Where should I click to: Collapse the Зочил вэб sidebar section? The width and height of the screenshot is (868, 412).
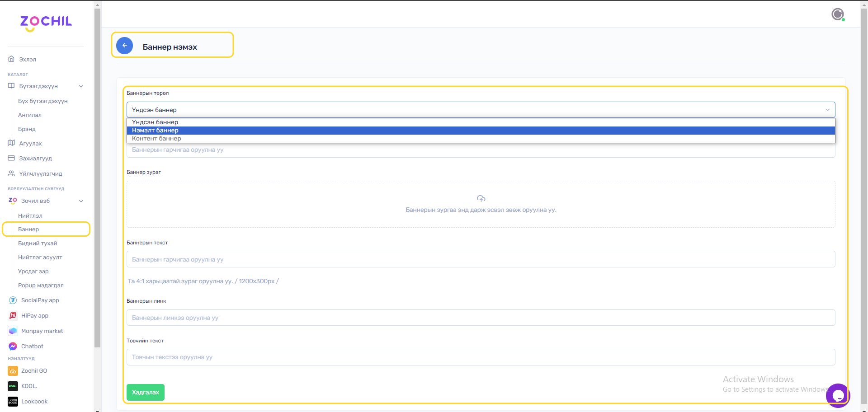[x=81, y=201]
